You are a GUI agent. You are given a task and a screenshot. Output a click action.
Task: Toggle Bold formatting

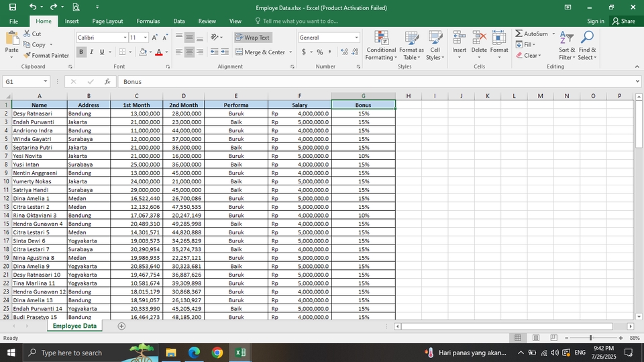point(81,52)
